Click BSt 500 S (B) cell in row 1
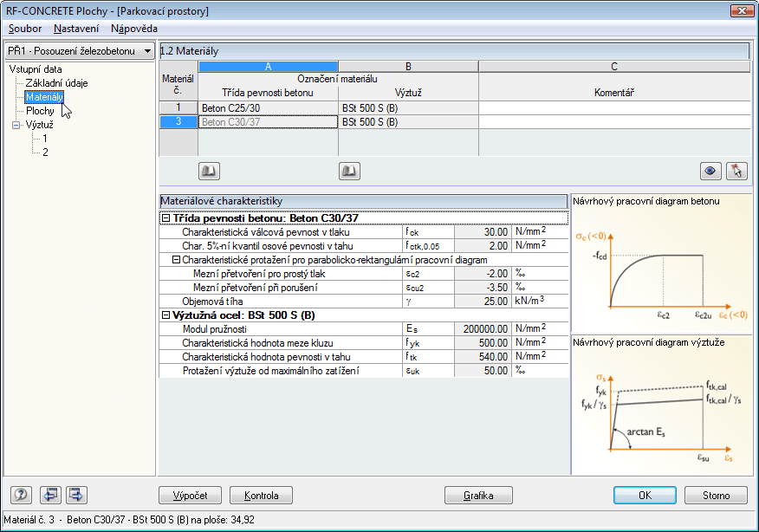The width and height of the screenshot is (759, 532). pyautogui.click(x=408, y=108)
